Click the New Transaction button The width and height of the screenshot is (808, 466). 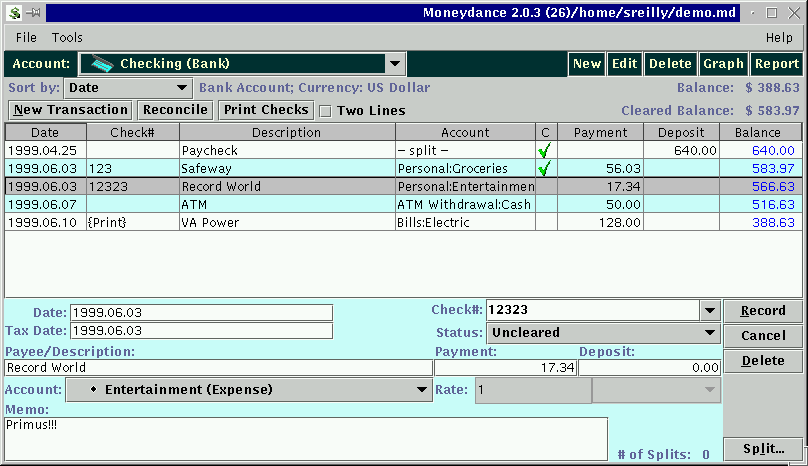pos(71,110)
